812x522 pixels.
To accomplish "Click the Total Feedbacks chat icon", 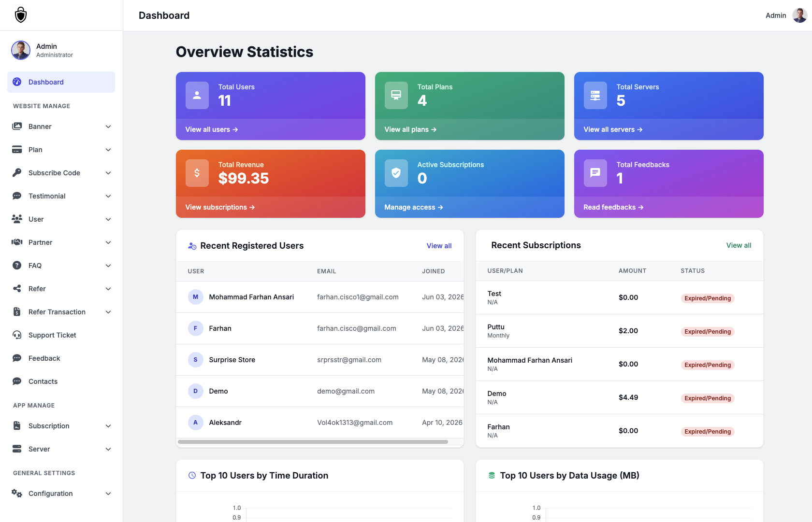I will (595, 173).
